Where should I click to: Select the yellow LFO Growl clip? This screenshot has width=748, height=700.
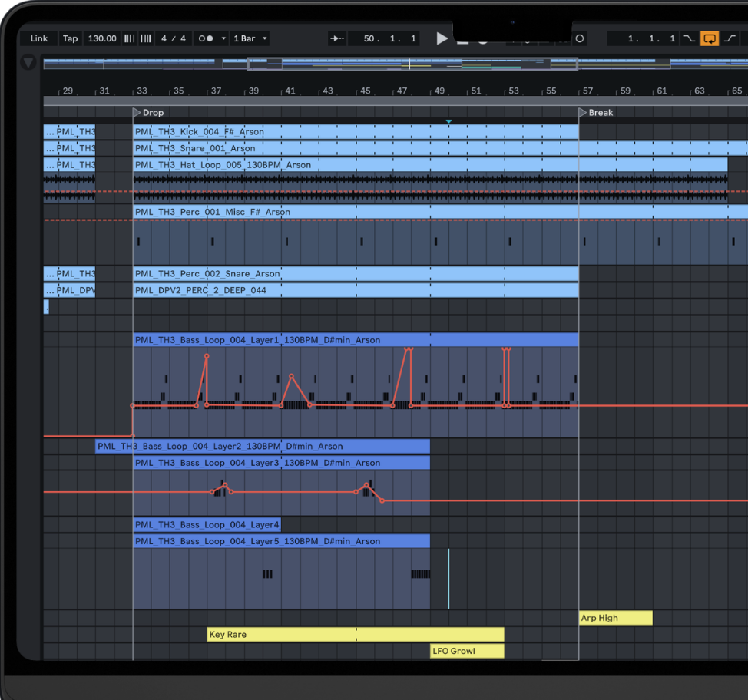pos(466,651)
